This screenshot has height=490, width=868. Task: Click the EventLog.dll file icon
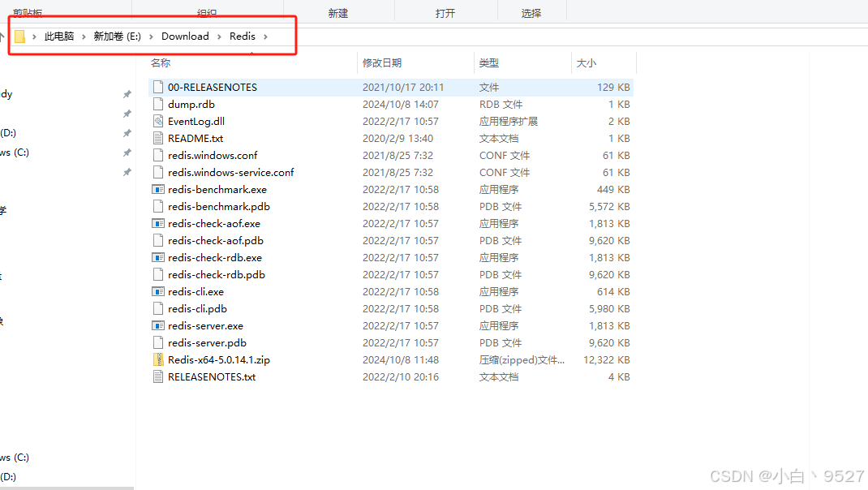pyautogui.click(x=158, y=121)
